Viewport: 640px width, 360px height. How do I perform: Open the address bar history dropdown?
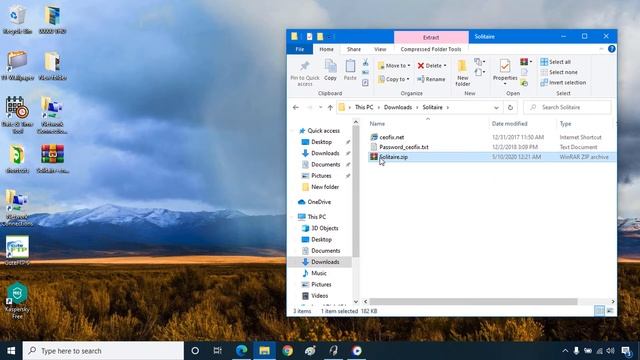click(x=496, y=108)
